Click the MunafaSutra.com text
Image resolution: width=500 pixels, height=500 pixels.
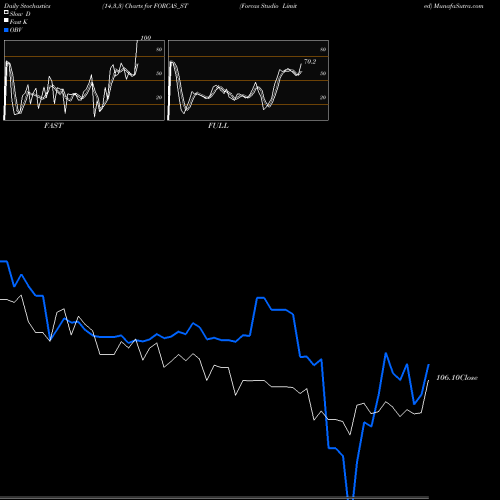point(458,6)
